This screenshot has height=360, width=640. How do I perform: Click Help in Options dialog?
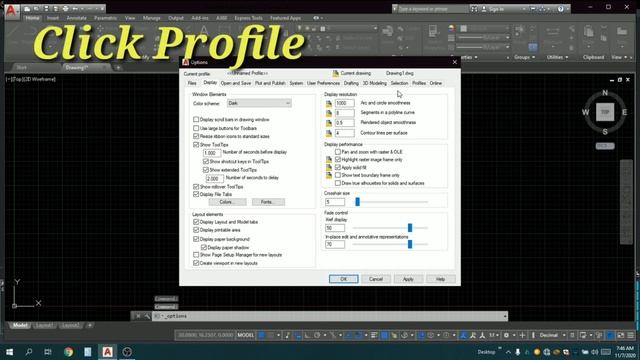pyautogui.click(x=440, y=279)
